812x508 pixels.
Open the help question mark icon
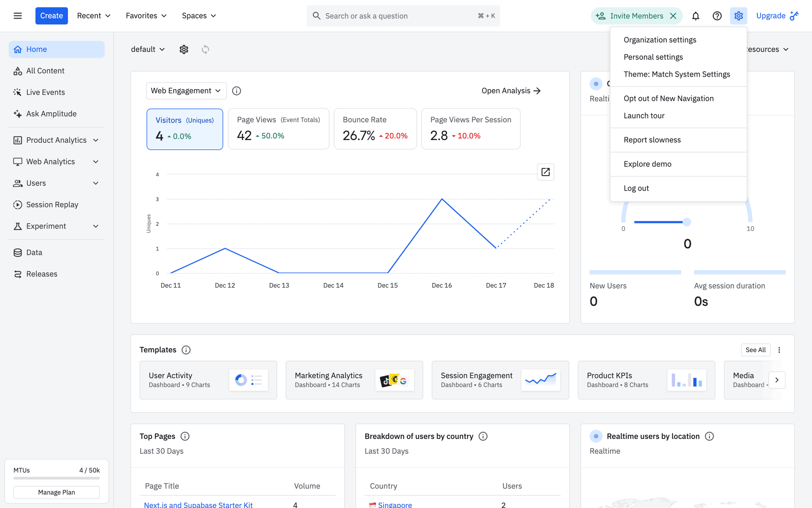(x=717, y=16)
